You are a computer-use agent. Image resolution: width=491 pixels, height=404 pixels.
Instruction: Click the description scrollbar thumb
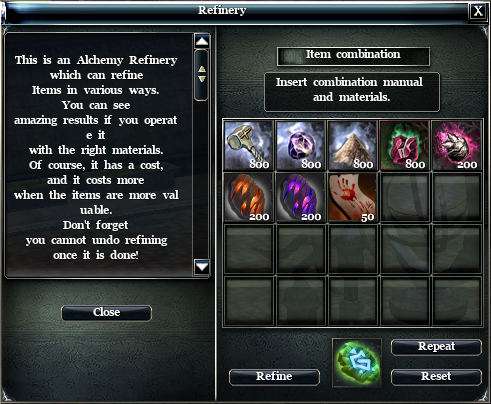pyautogui.click(x=201, y=75)
